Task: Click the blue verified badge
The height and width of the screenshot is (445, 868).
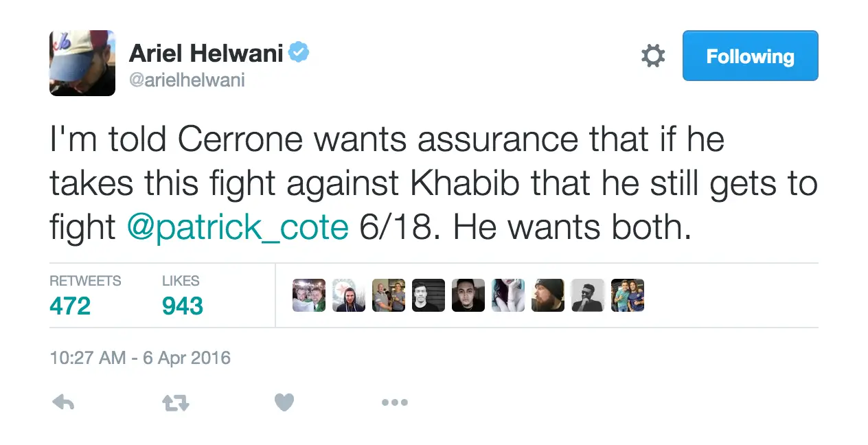Action: coord(299,52)
